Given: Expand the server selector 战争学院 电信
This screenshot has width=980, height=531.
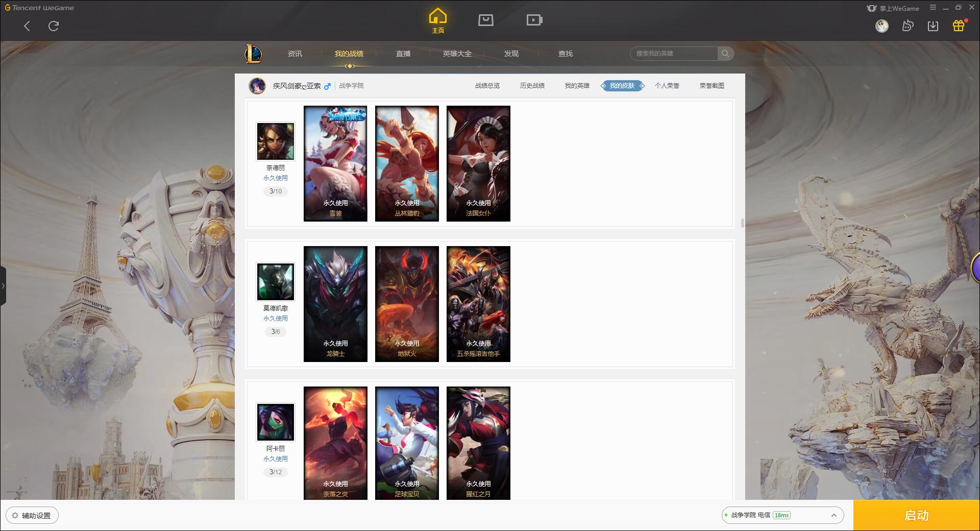Looking at the screenshot, I should click(x=782, y=515).
